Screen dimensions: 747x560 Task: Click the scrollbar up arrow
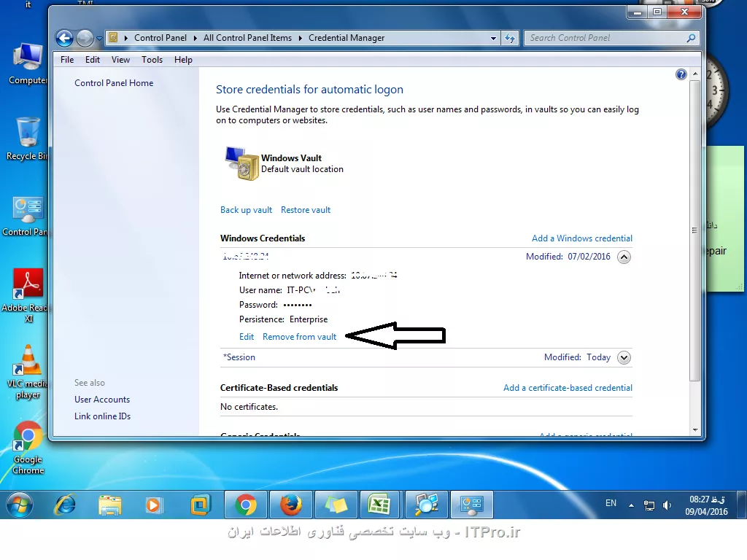695,74
